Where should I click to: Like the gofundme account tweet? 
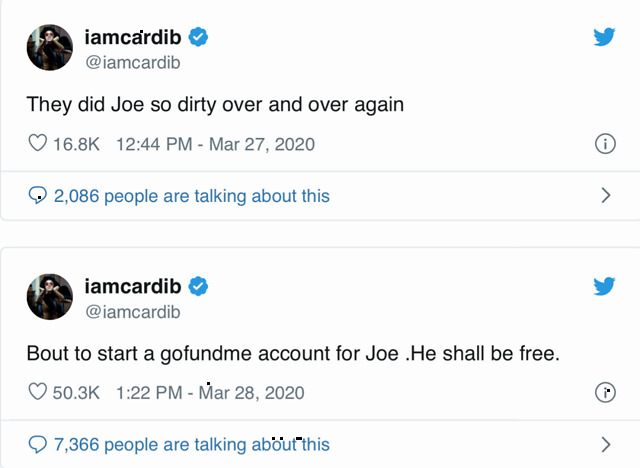pyautogui.click(x=37, y=392)
